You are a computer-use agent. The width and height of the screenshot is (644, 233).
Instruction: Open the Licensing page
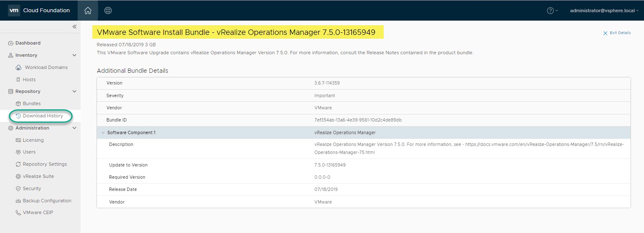pyautogui.click(x=33, y=140)
